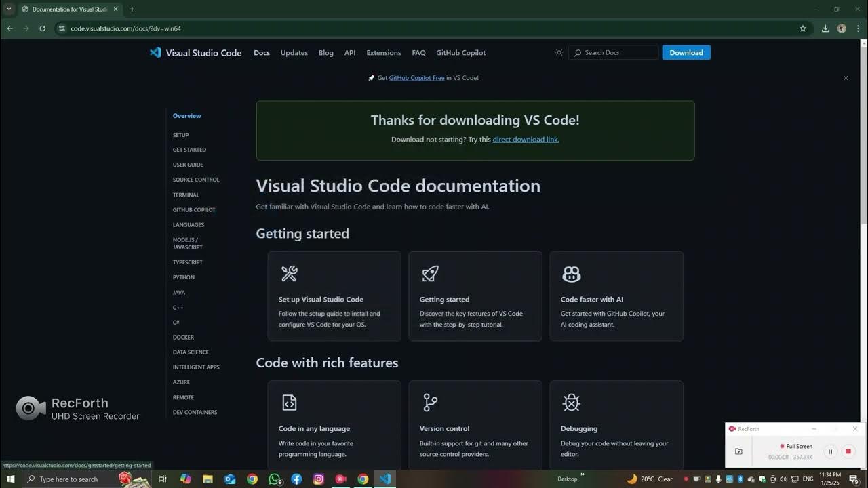
Task: Open the Extensions nav item
Action: (384, 53)
